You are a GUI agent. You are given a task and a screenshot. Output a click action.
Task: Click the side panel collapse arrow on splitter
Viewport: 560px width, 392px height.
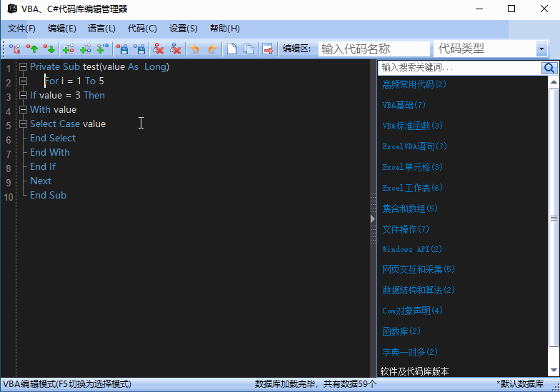click(x=373, y=218)
